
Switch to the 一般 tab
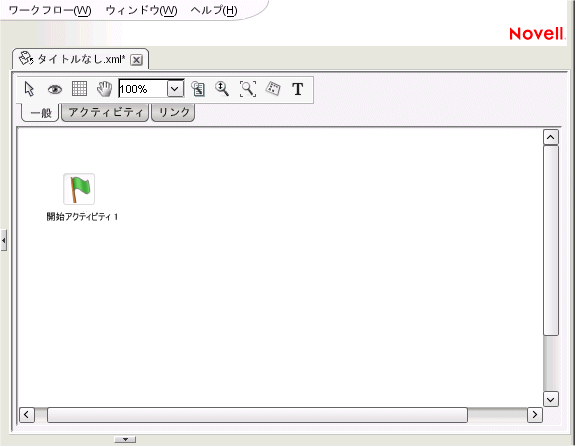coord(40,113)
